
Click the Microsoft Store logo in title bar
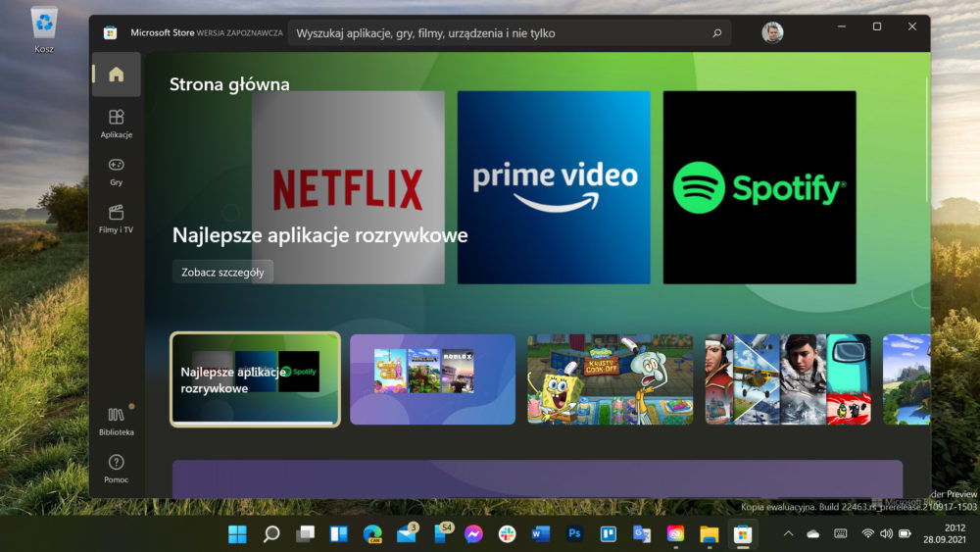click(110, 32)
